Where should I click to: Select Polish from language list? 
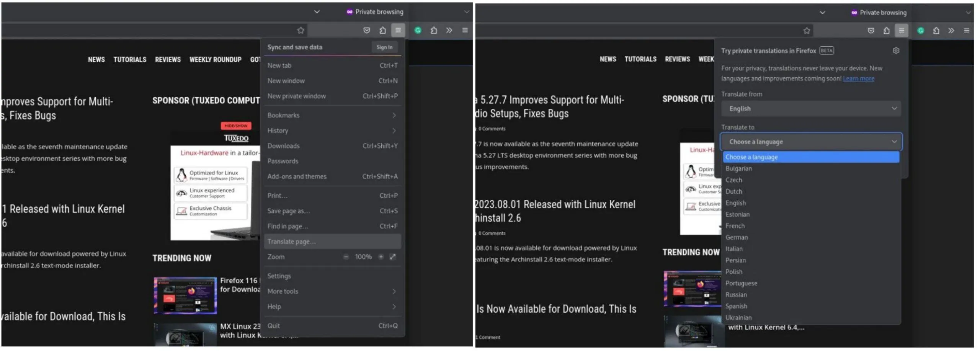(811, 272)
